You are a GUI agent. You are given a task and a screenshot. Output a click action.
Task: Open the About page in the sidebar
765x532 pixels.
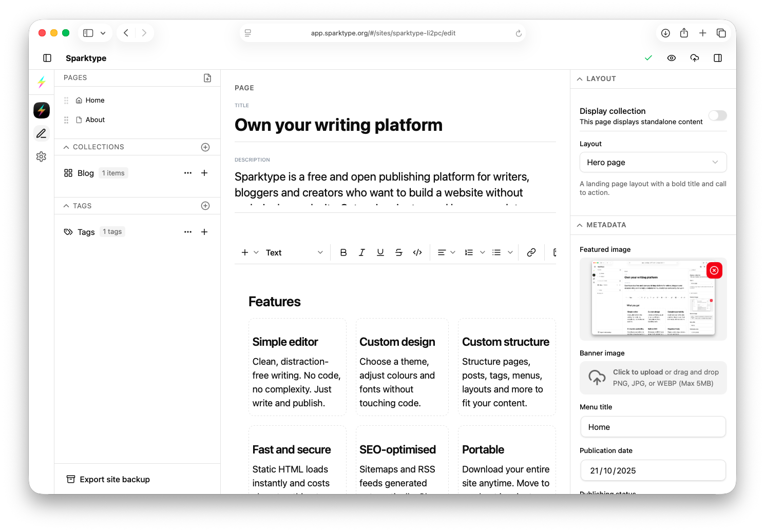95,120
